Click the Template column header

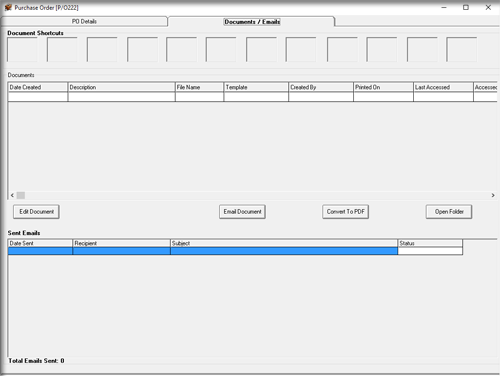tap(256, 87)
